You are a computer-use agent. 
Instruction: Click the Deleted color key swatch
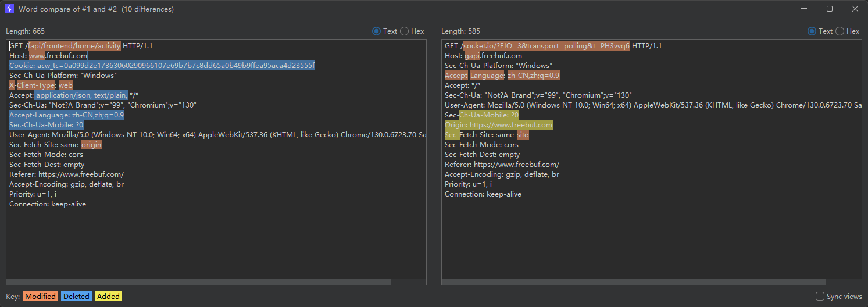pos(76,297)
